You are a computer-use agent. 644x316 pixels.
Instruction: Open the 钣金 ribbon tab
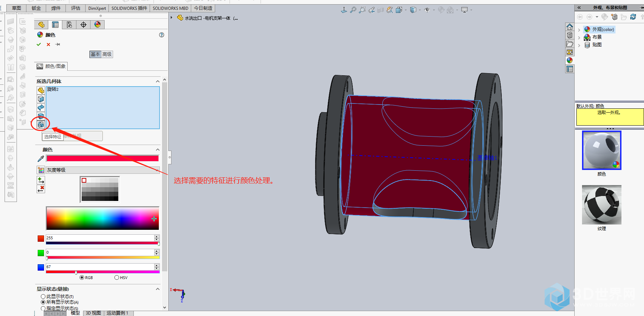(x=36, y=8)
